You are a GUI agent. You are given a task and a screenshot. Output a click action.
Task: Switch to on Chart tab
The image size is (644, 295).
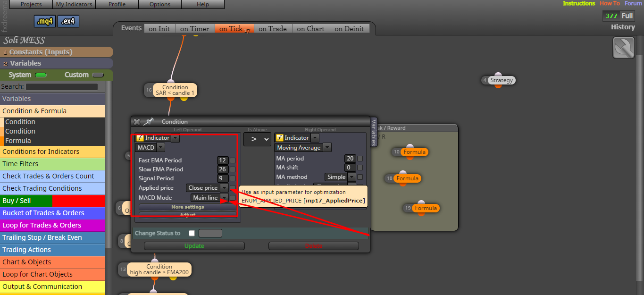[310, 29]
